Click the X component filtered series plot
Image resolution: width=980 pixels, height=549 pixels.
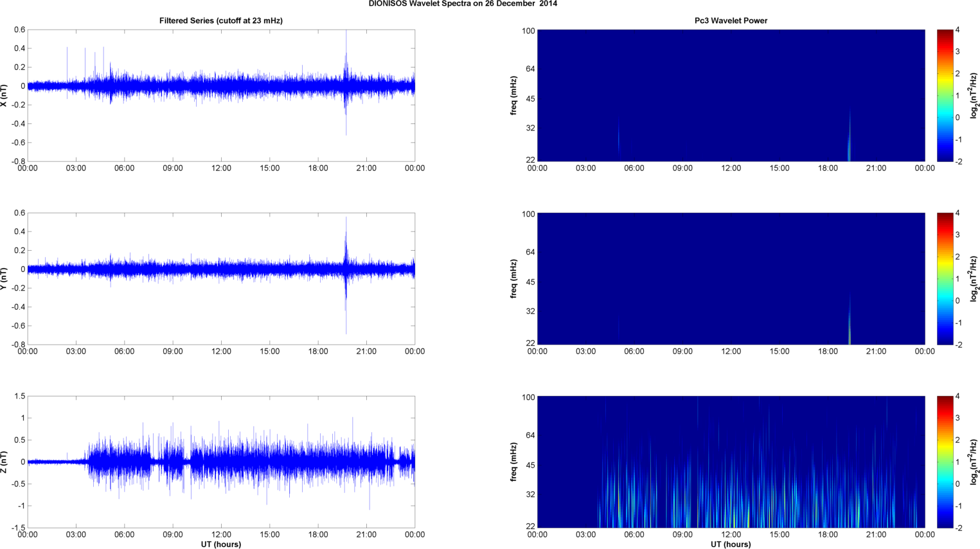[x=221, y=95]
